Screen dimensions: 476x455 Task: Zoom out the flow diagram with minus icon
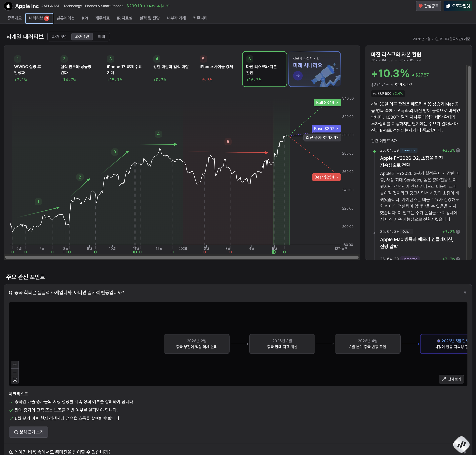15,372
